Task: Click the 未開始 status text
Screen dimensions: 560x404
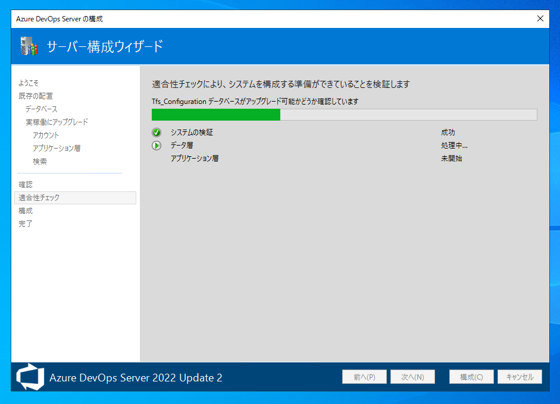Action: tap(451, 158)
